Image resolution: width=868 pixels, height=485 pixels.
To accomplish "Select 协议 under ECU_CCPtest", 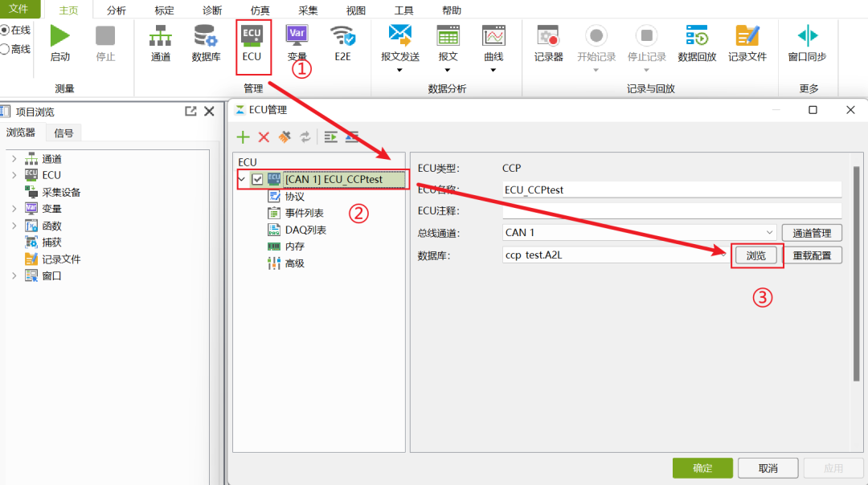I will pyautogui.click(x=285, y=196).
